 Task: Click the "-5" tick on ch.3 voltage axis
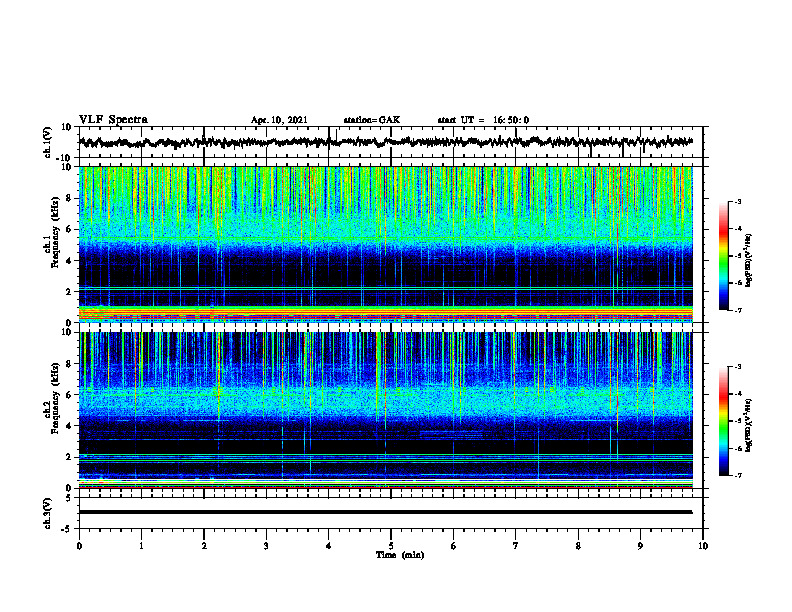tap(67, 529)
